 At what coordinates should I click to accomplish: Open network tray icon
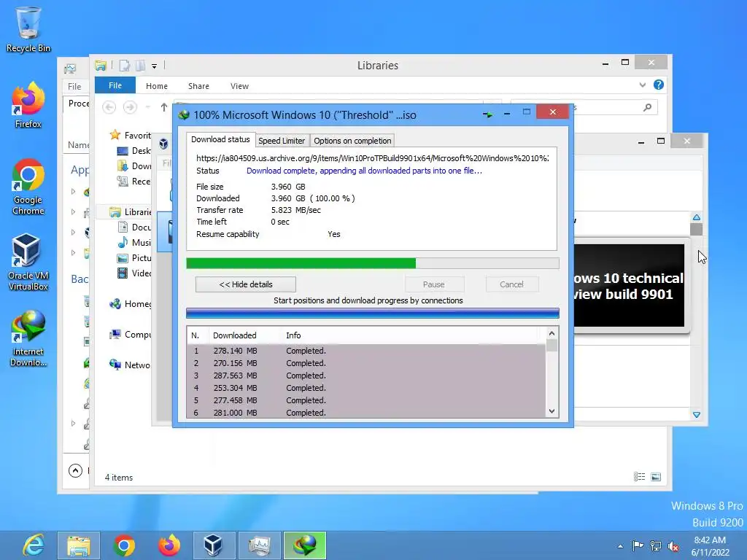[x=656, y=545]
